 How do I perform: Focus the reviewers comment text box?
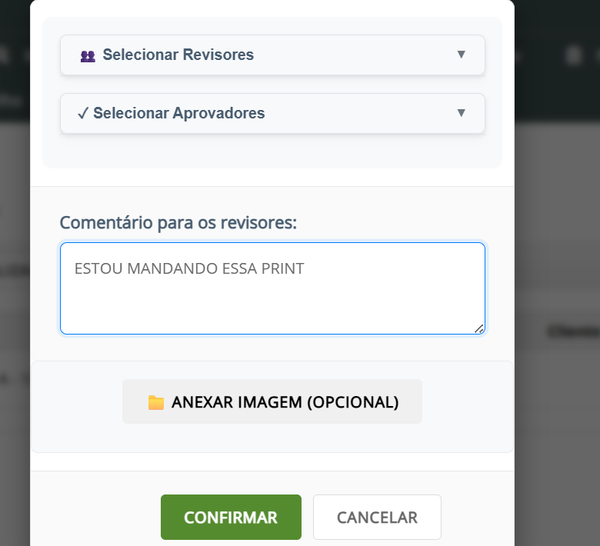(272, 300)
